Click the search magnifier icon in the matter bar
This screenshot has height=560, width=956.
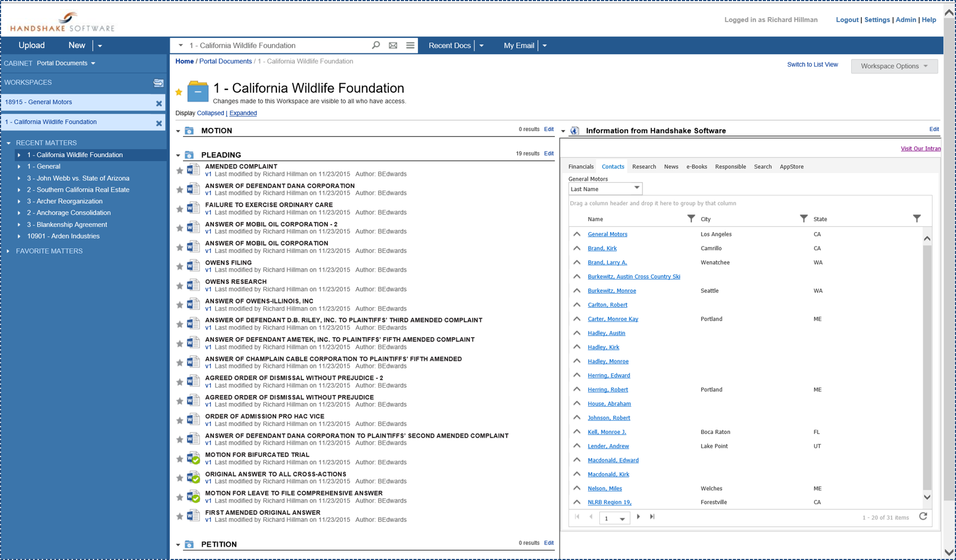[x=376, y=45]
